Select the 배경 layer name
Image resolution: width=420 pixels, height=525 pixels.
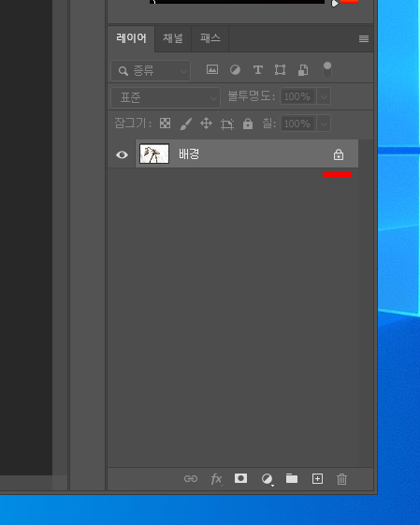pyautogui.click(x=189, y=154)
